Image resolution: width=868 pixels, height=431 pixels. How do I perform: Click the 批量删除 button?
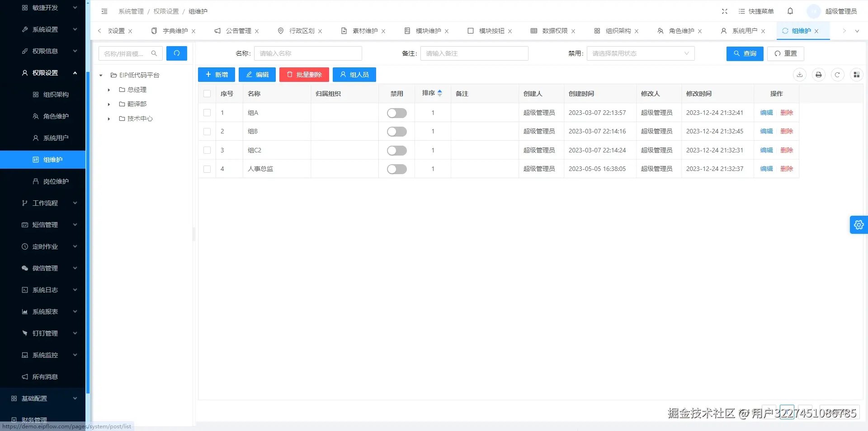coord(304,75)
